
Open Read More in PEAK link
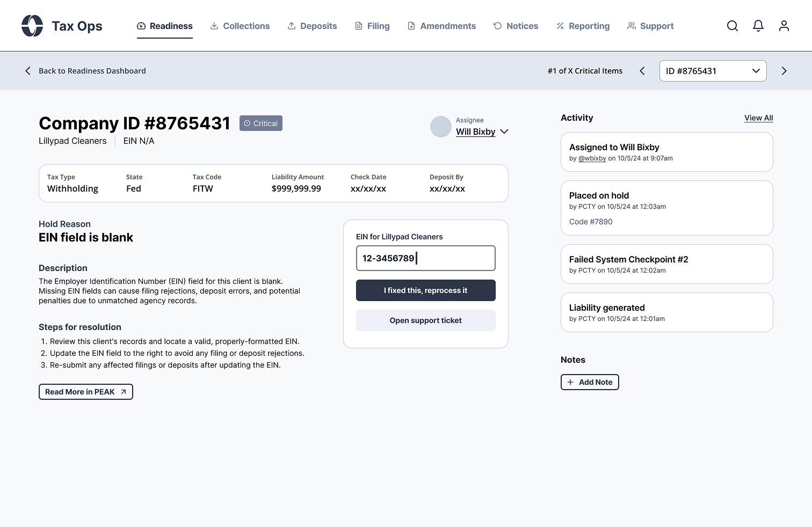(x=85, y=392)
